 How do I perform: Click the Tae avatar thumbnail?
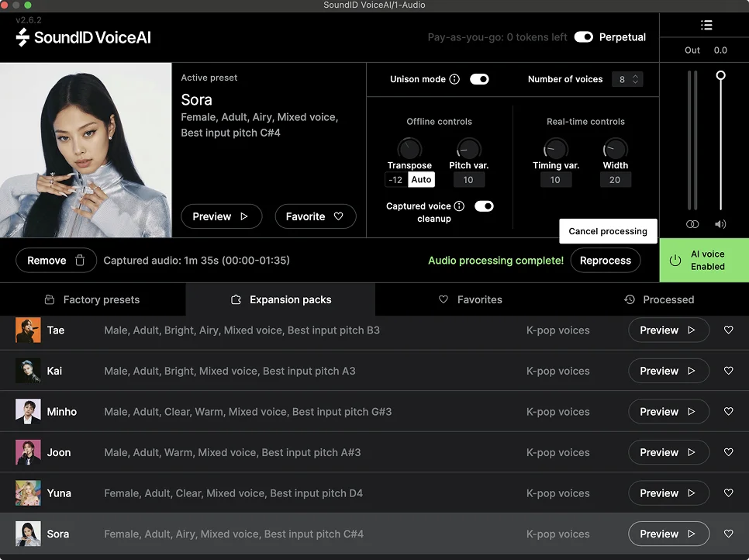click(x=28, y=330)
